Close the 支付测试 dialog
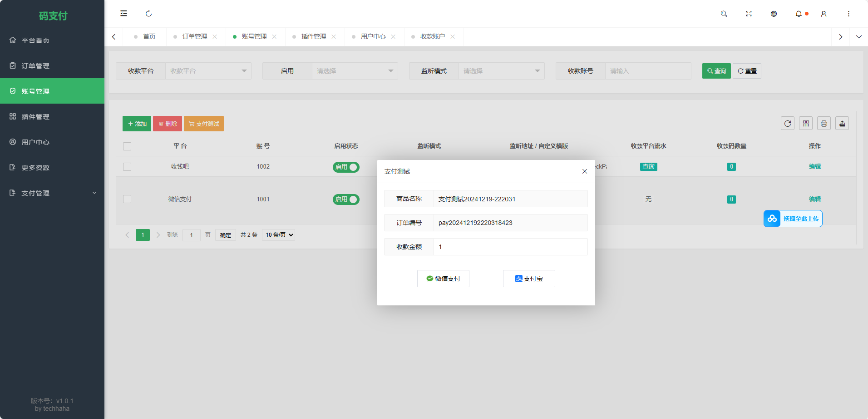 585,171
